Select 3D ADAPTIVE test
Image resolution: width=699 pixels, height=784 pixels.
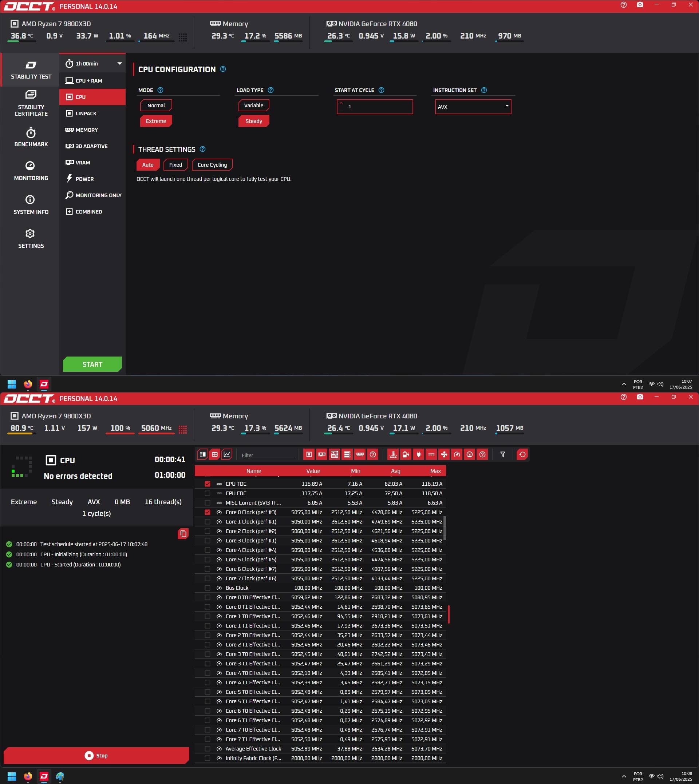(92, 146)
